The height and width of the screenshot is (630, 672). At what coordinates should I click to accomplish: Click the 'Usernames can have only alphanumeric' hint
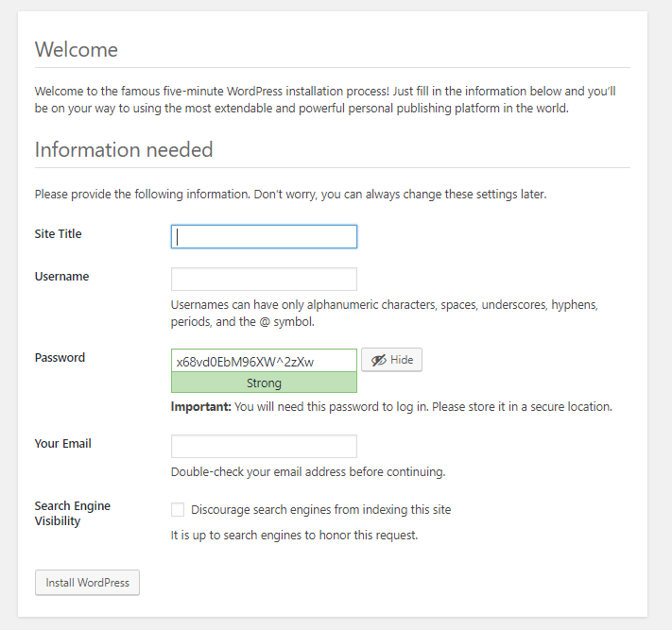385,313
